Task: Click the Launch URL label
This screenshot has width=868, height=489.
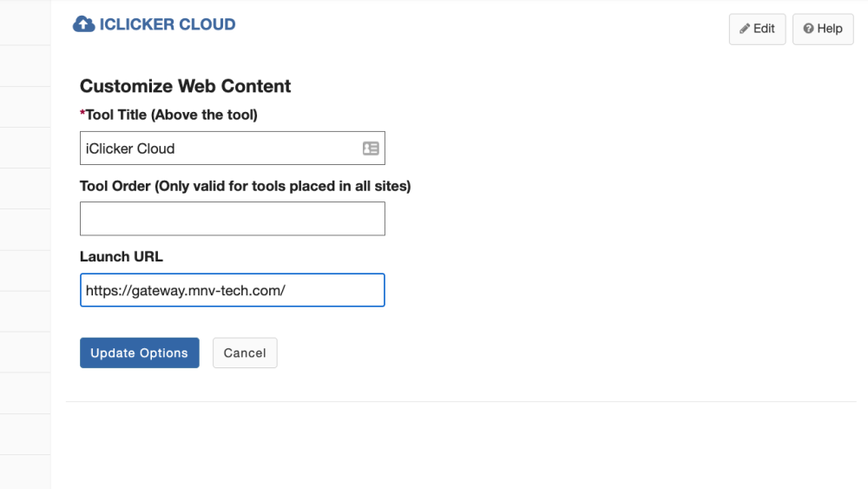Action: 122,256
